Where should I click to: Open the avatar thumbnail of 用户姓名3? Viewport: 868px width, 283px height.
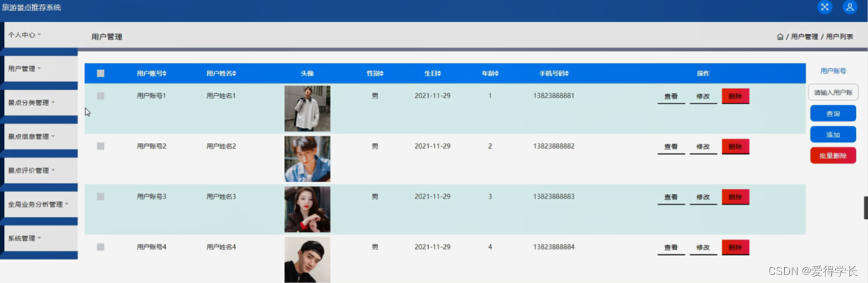coord(307,210)
